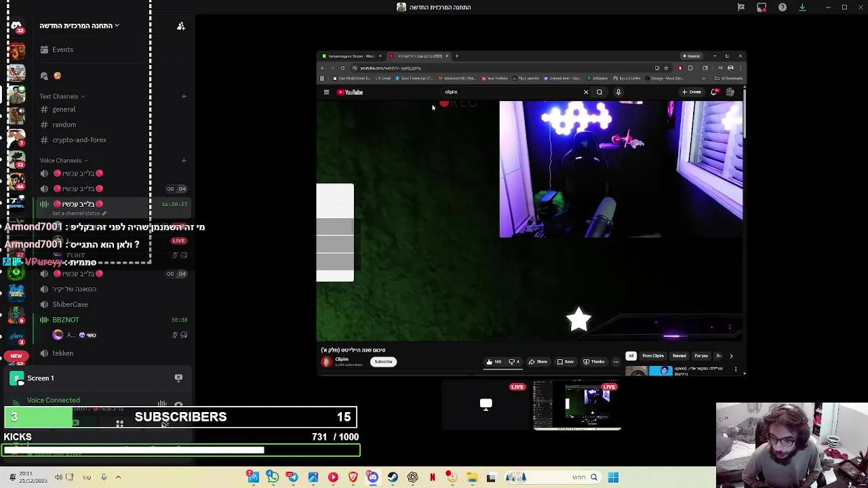This screenshot has width=868, height=488.
Task: Open the live screen share preview thumbnail
Action: [577, 405]
